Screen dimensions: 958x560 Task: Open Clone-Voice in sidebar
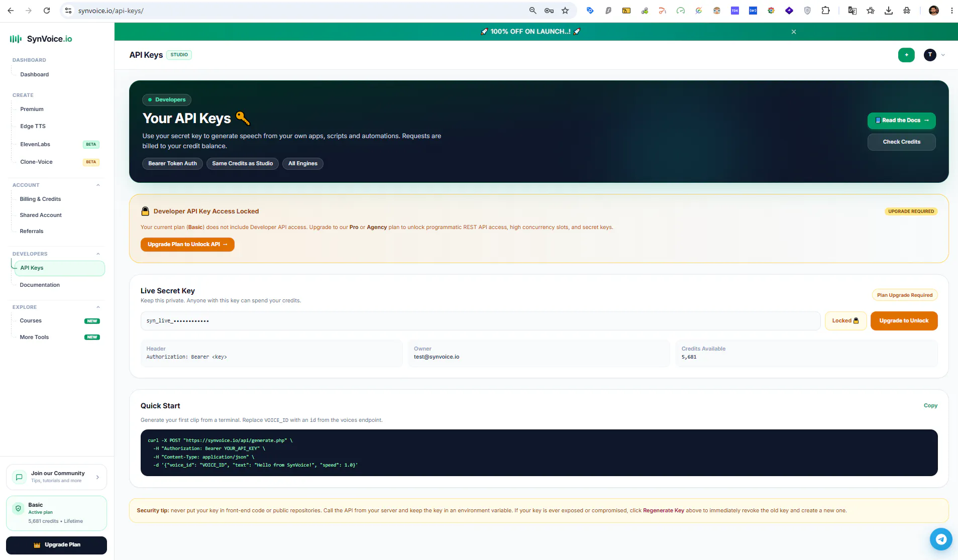[x=36, y=162]
